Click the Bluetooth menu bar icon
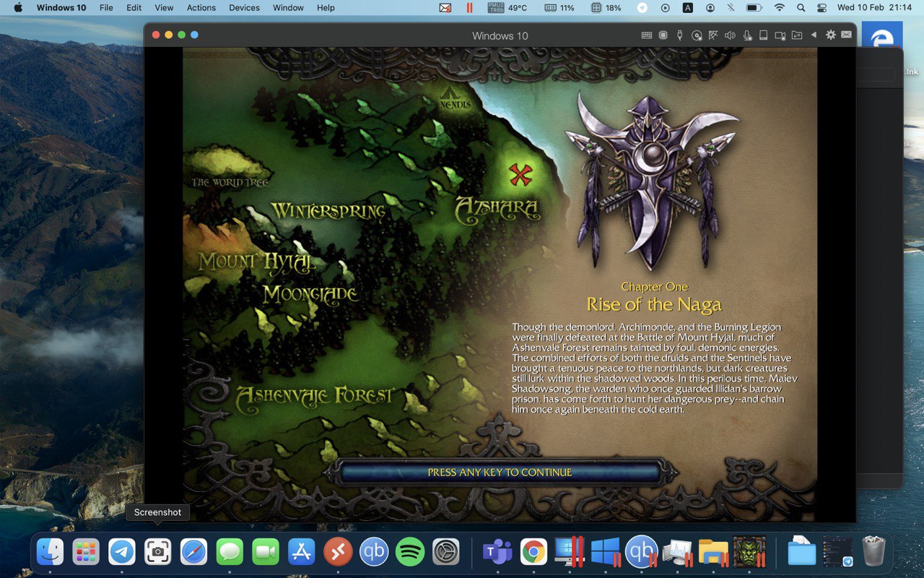This screenshot has width=924, height=578. 731,8
